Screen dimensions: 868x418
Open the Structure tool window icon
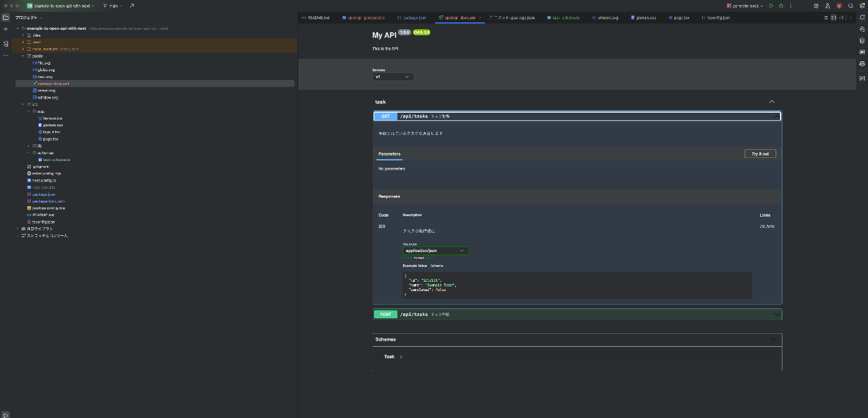pyautogui.click(x=6, y=43)
